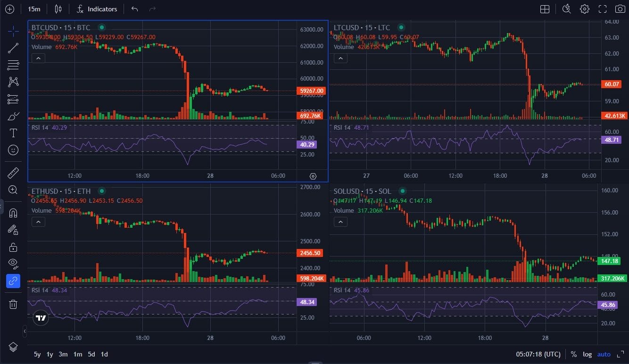Collapse the BTCUSD legend with its chevron

click(x=38, y=58)
